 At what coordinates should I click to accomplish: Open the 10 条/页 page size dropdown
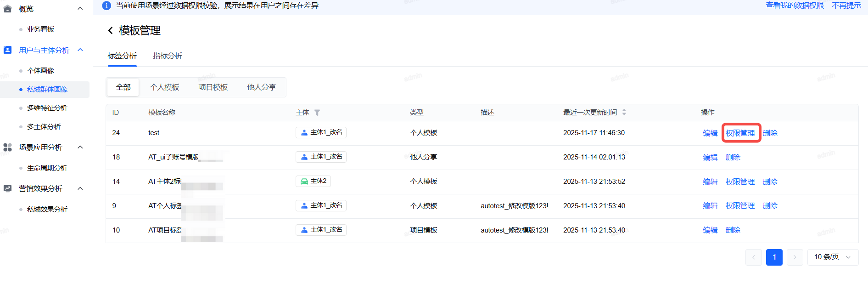[x=832, y=257]
